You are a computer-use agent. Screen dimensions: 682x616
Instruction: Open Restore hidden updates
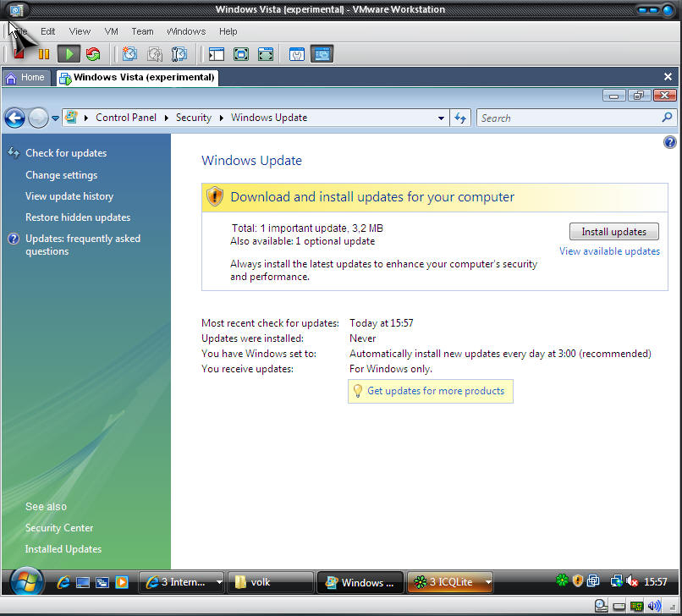[x=78, y=217]
